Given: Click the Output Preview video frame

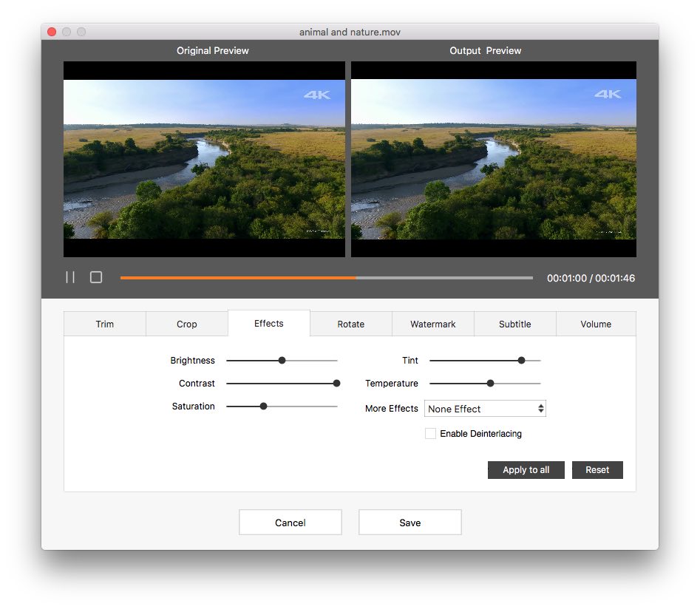Looking at the screenshot, I should 493,159.
